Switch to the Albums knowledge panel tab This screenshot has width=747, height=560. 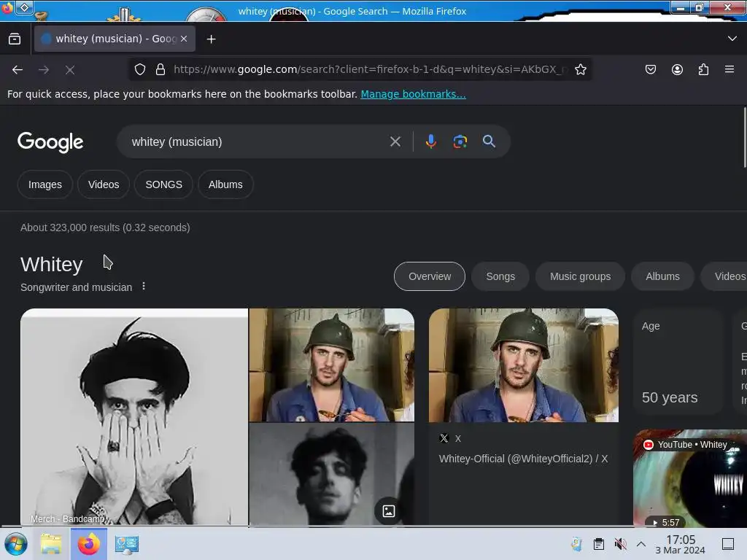click(x=662, y=276)
